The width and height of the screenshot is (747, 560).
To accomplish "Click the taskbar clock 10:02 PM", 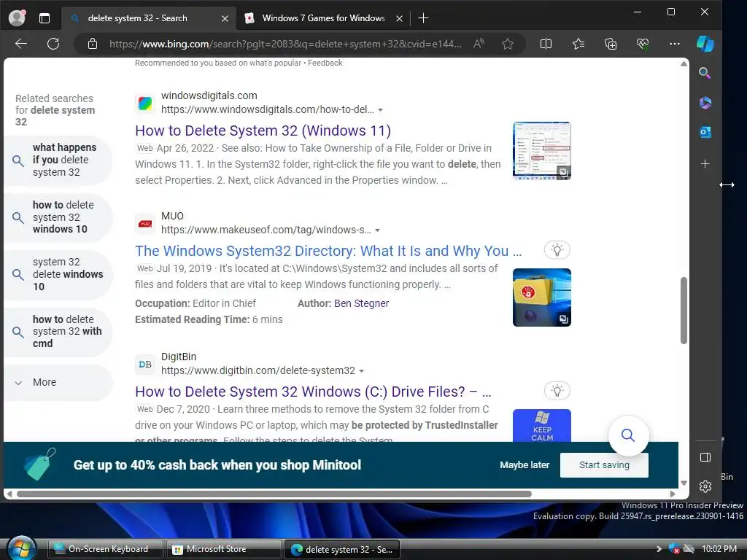I will [x=719, y=549].
